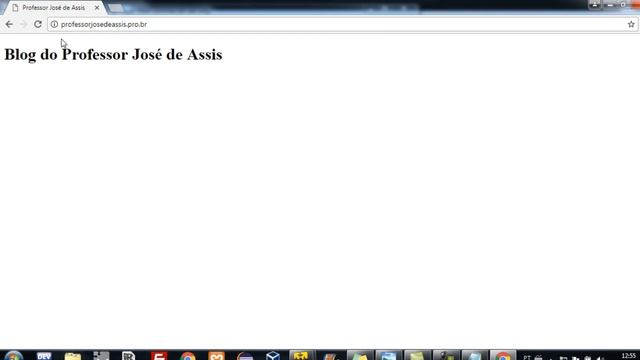Click the forward navigation arrow
This screenshot has width=640, height=360.
[23, 24]
